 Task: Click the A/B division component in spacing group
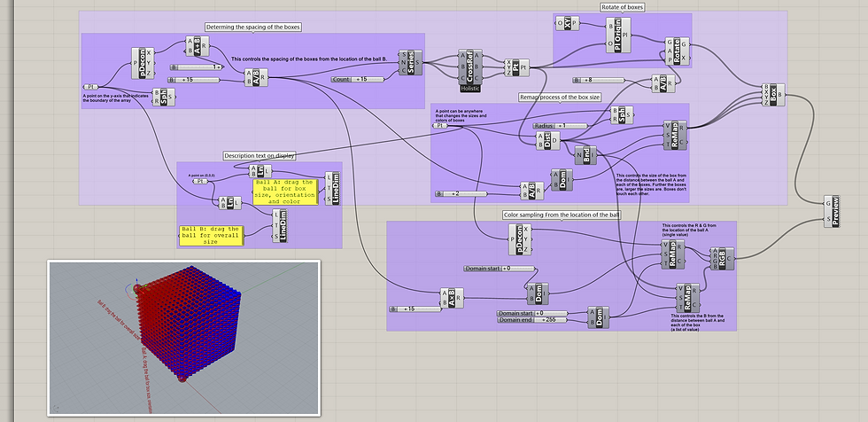pyautogui.click(x=256, y=77)
